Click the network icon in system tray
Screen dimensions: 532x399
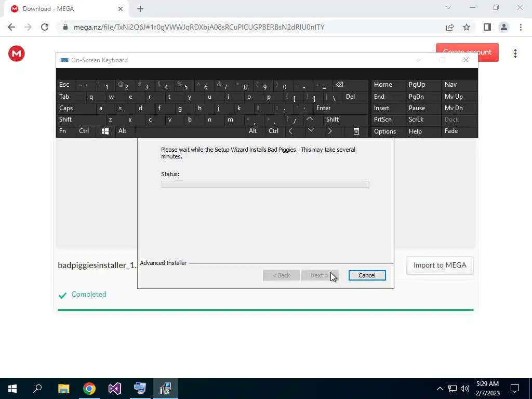[453, 389]
